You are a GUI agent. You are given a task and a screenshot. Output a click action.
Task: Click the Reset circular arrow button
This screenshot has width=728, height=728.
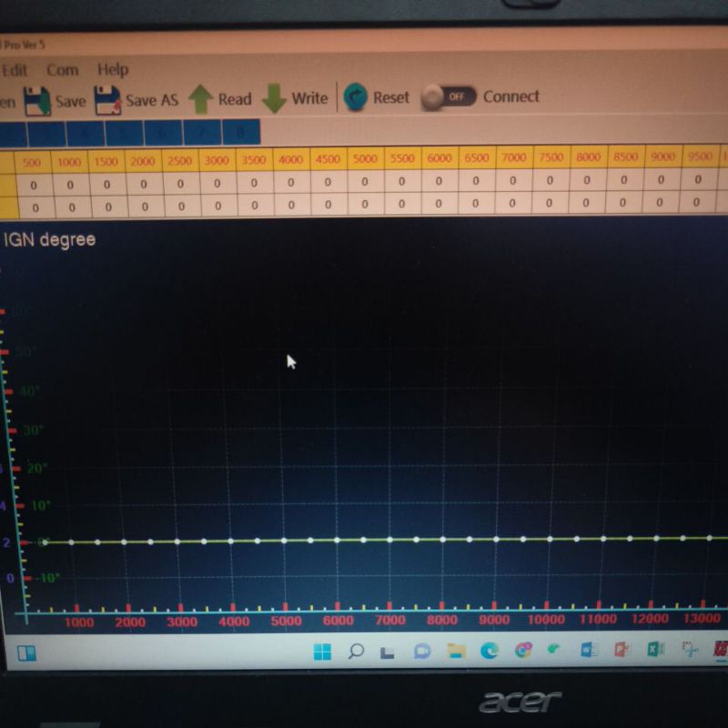coord(377,97)
